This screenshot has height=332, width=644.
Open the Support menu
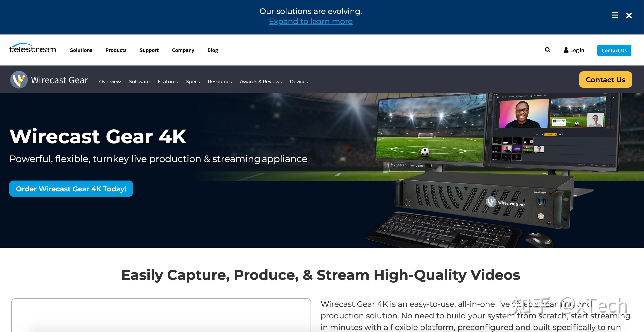(149, 50)
